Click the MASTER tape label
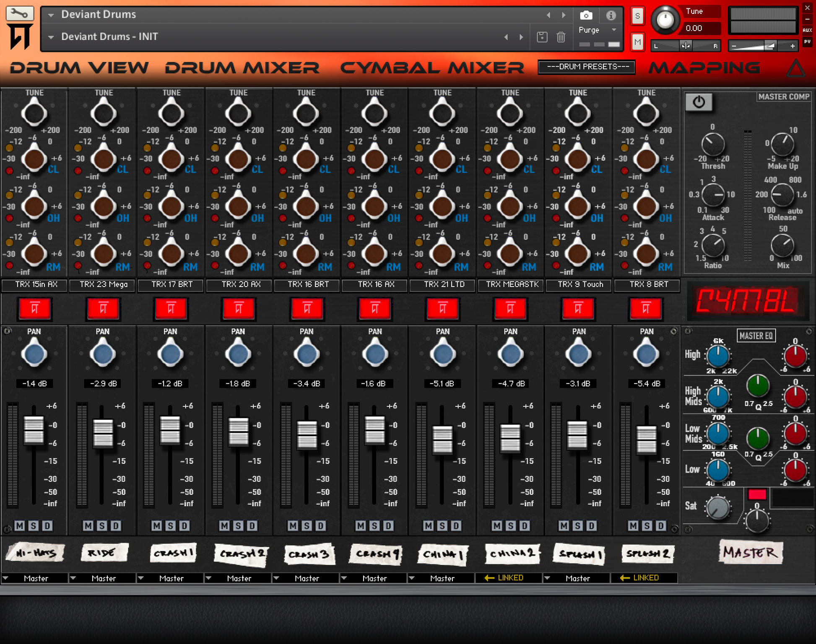Viewport: 816px width, 644px height. tap(750, 552)
